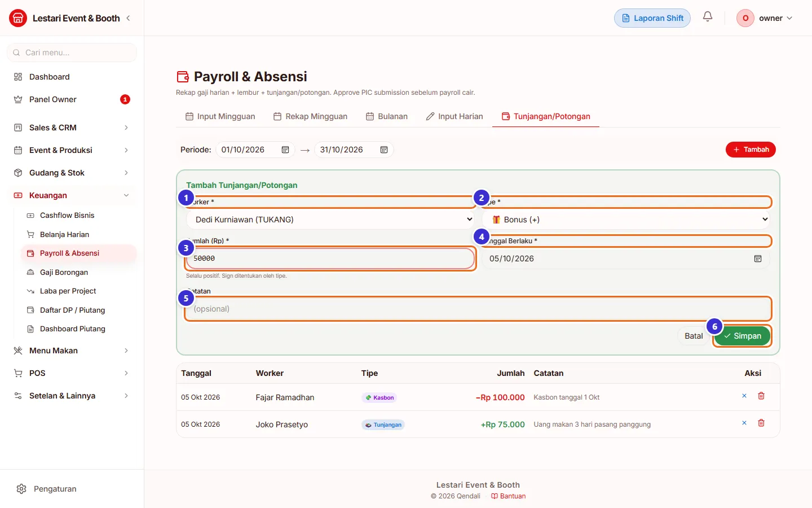This screenshot has width=812, height=508.
Task: Open calendar picker for Tanggal Berlaku
Action: tap(758, 259)
